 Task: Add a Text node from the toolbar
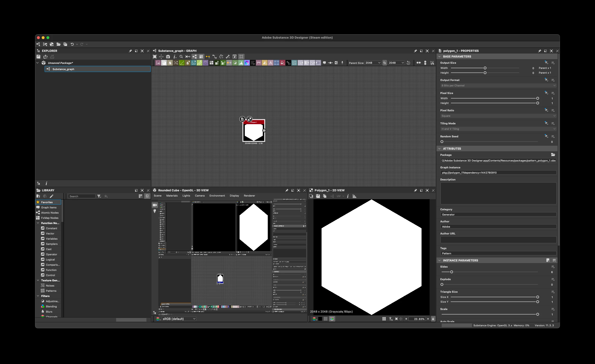click(270, 63)
